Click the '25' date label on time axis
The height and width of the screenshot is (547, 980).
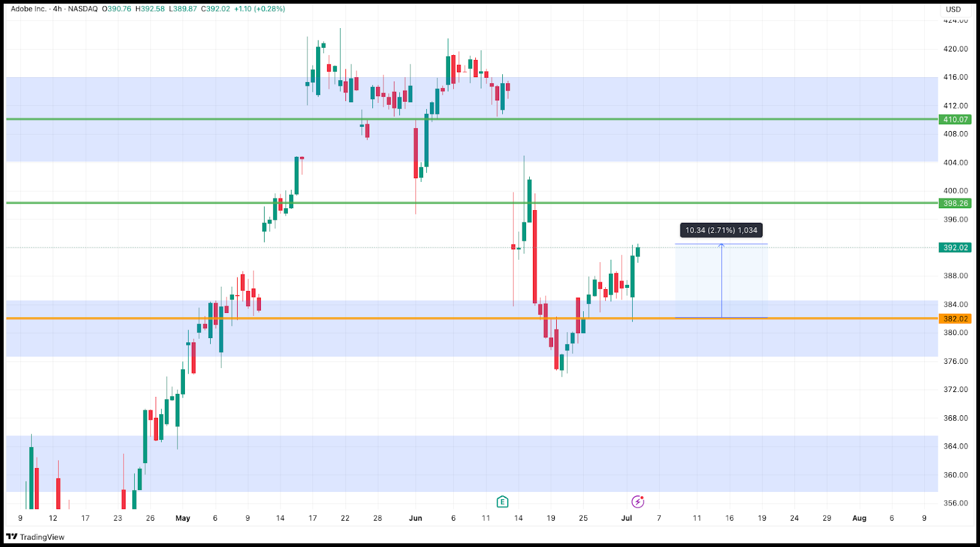[x=583, y=518]
